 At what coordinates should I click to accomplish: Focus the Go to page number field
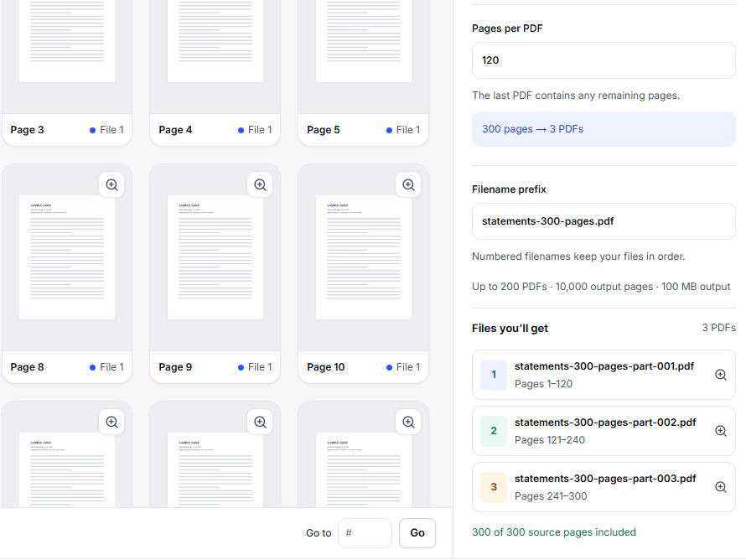365,533
